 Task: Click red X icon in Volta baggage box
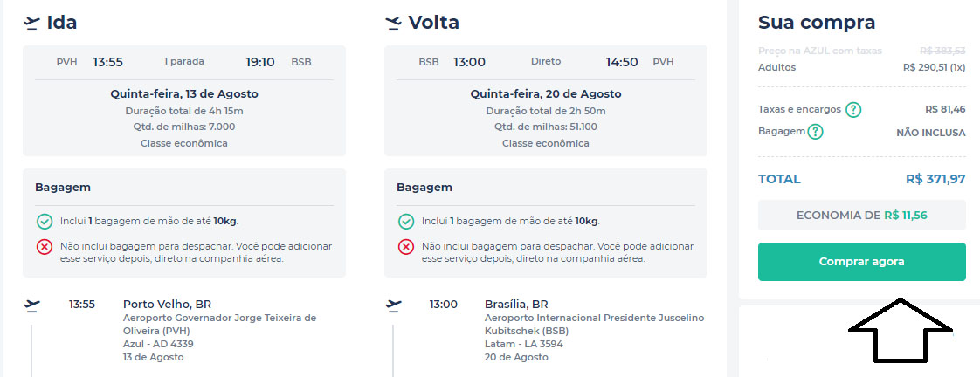pyautogui.click(x=406, y=247)
